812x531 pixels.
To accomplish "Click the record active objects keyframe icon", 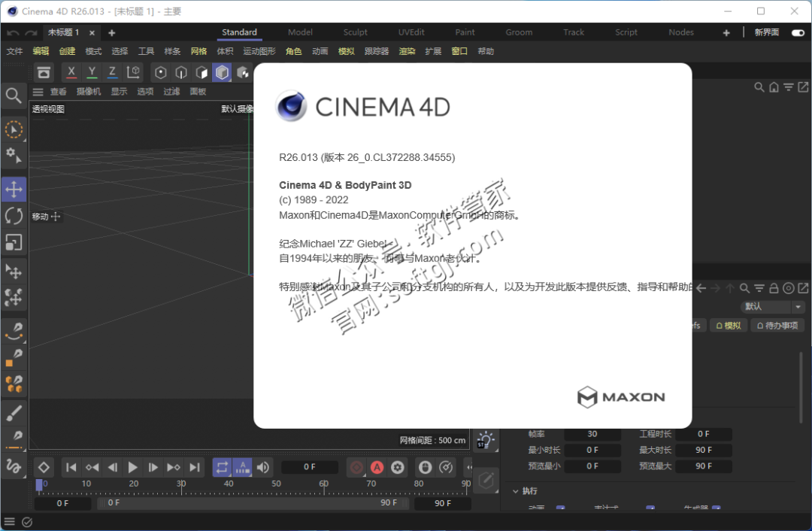I will pos(357,467).
